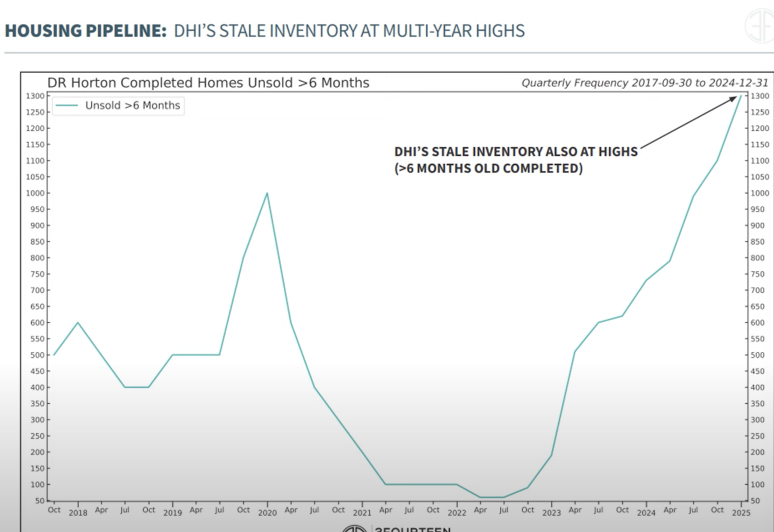This screenshot has height=532, width=774.
Task: Click the circular watermark logo in top-right corner
Action: [x=759, y=26]
